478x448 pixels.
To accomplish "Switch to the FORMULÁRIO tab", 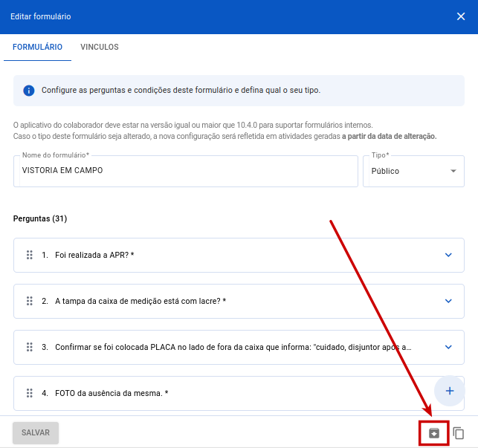I will tap(37, 47).
